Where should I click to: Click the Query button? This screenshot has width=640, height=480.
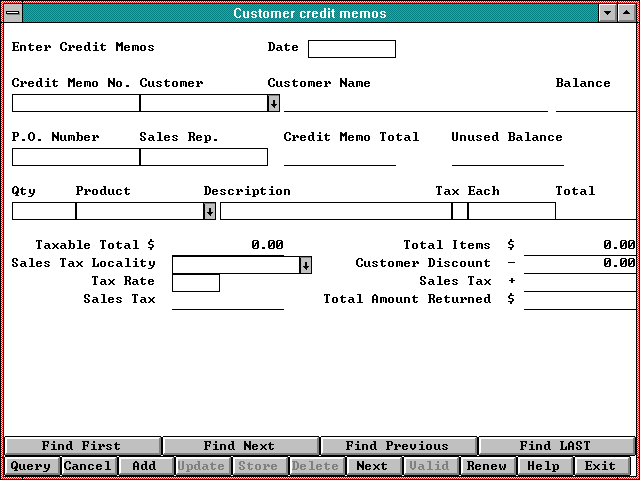30,466
